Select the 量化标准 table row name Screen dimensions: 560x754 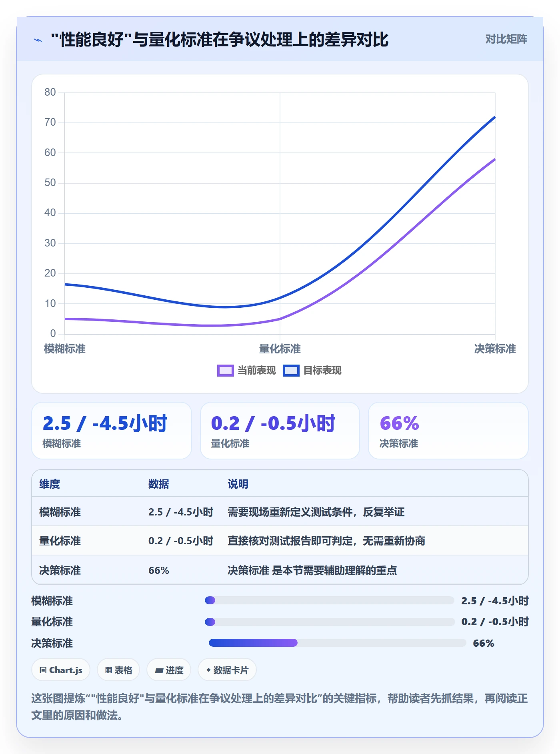pyautogui.click(x=60, y=541)
